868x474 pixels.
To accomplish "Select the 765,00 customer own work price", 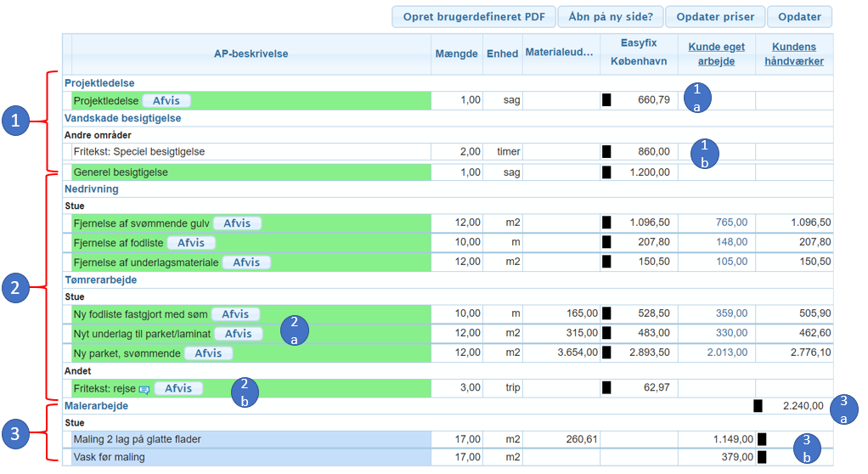I will (730, 223).
